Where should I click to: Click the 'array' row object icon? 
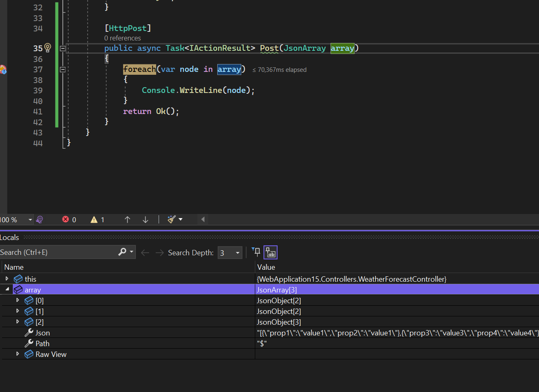click(18, 290)
